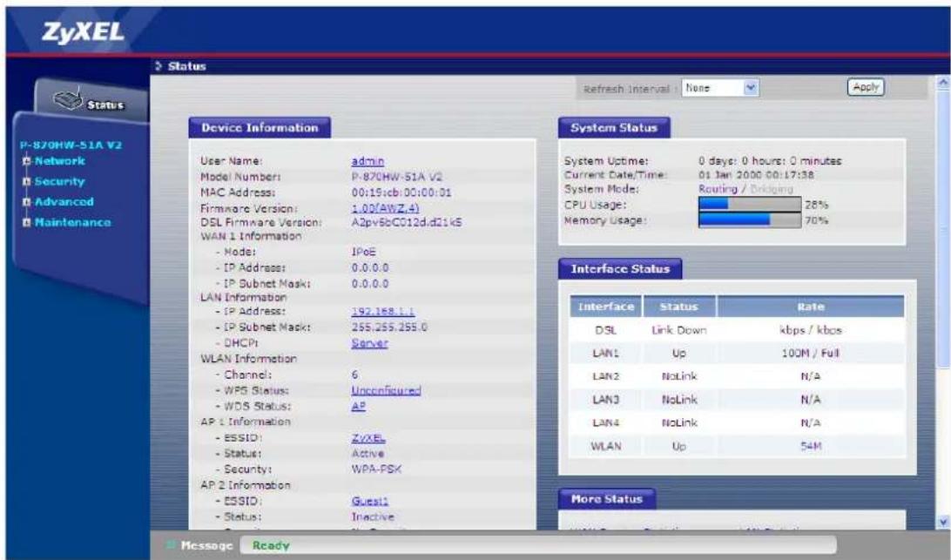
Task: Open the Network menu item
Action: pos(59,161)
